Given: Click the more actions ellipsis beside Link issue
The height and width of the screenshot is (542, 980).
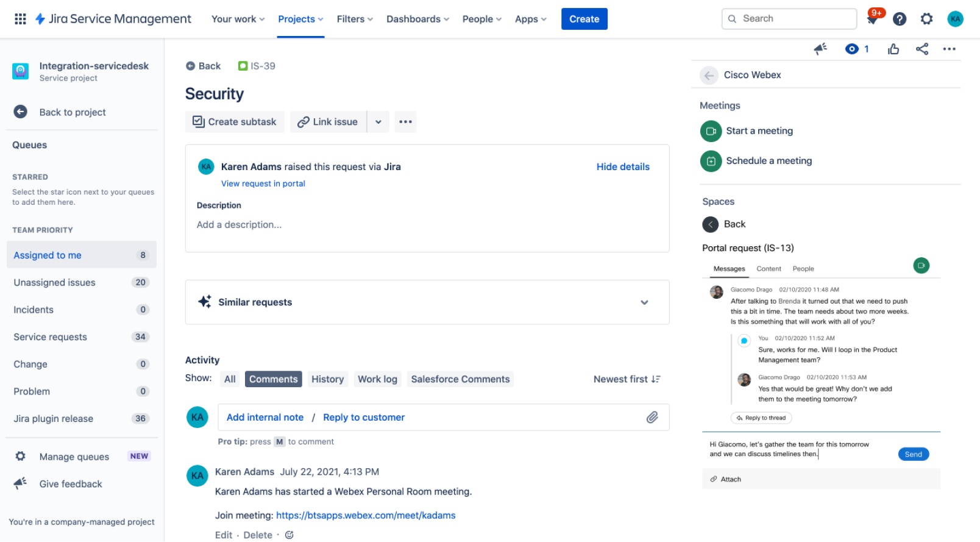Looking at the screenshot, I should click(x=405, y=122).
